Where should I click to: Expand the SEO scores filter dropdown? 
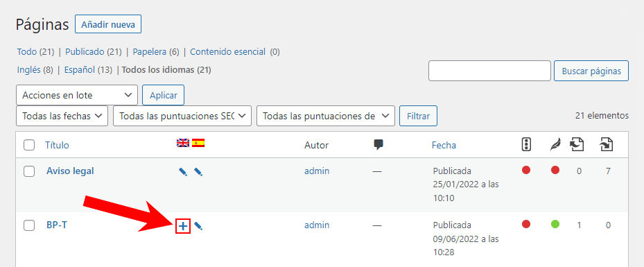[x=182, y=116]
